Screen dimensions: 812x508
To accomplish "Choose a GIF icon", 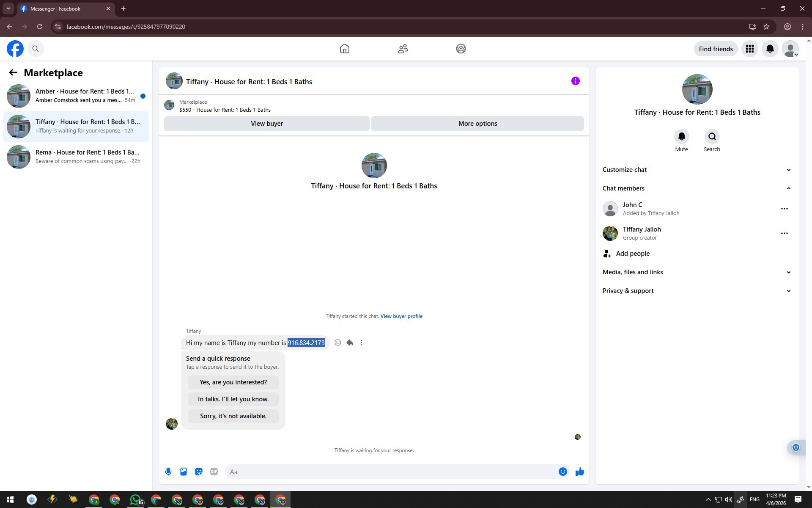I will click(x=214, y=472).
